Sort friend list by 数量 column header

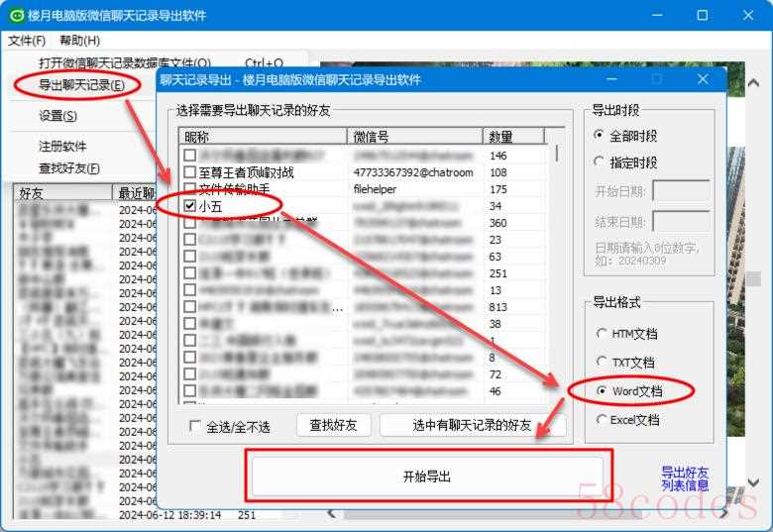click(513, 136)
